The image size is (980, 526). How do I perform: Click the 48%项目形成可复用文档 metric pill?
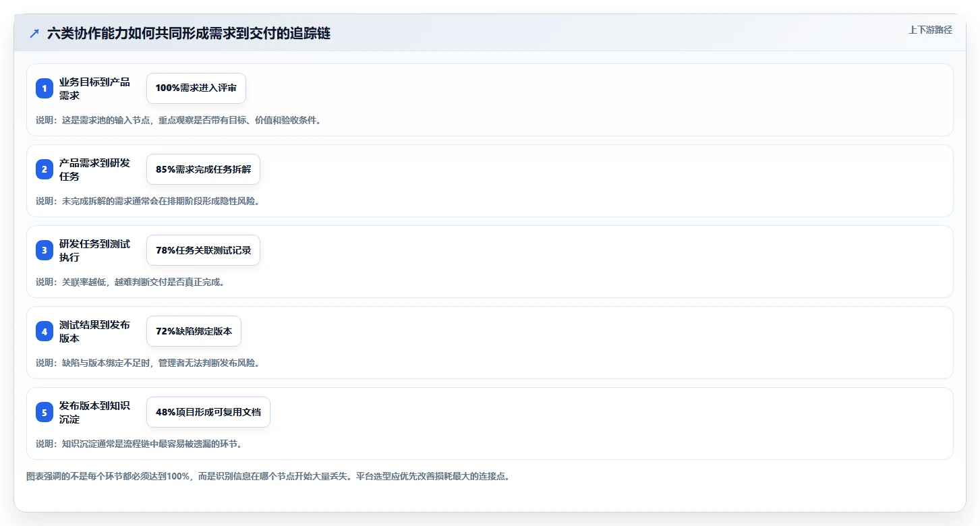[208, 412]
